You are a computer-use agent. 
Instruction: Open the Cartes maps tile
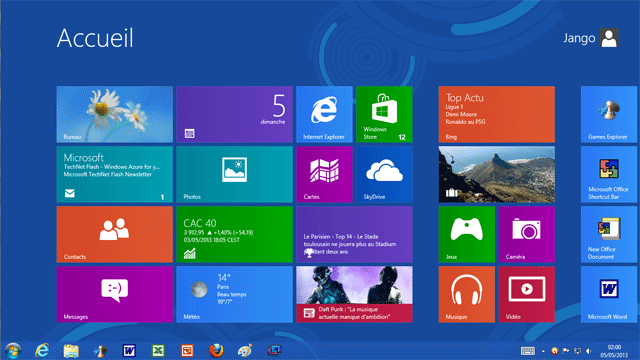point(324,174)
